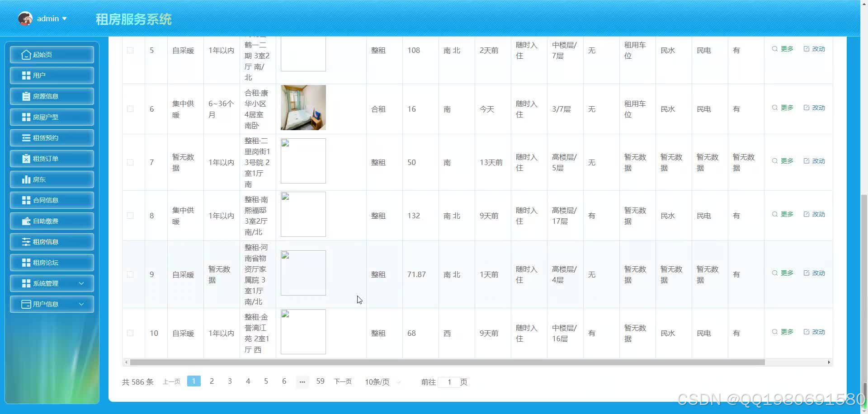Click the 房东 bar-chart icon
The image size is (868, 414).
tap(26, 179)
